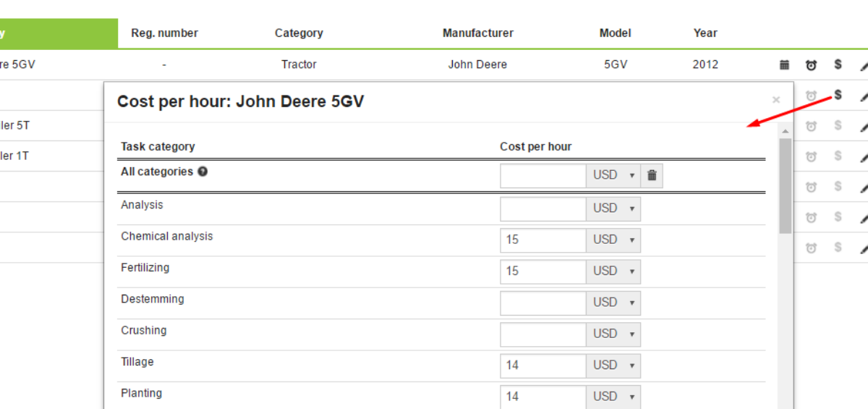Click the "Fertilizing" task label
The width and height of the screenshot is (868, 409).
coord(145,268)
